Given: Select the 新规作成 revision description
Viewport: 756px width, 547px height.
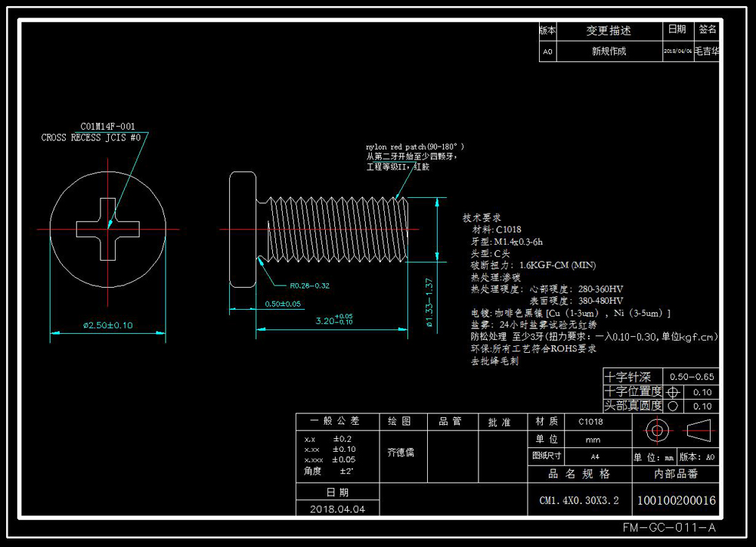Looking at the screenshot, I should pyautogui.click(x=609, y=51).
